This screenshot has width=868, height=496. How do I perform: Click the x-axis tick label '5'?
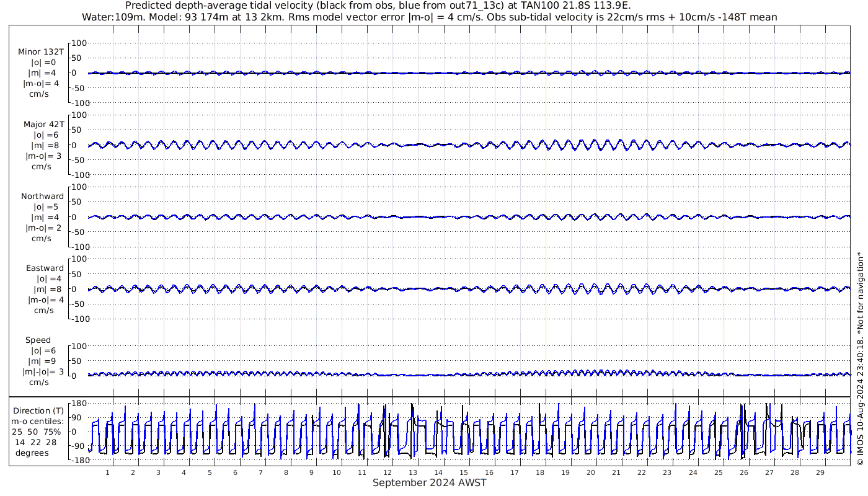click(210, 472)
